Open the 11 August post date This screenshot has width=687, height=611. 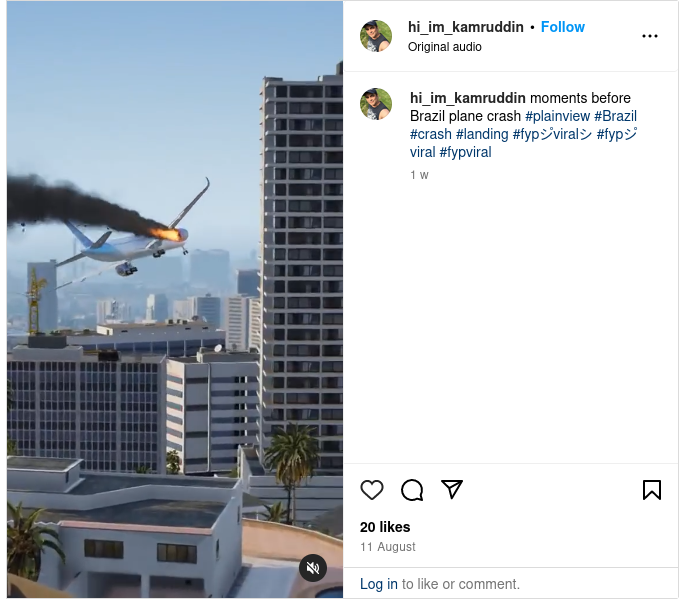click(x=387, y=547)
